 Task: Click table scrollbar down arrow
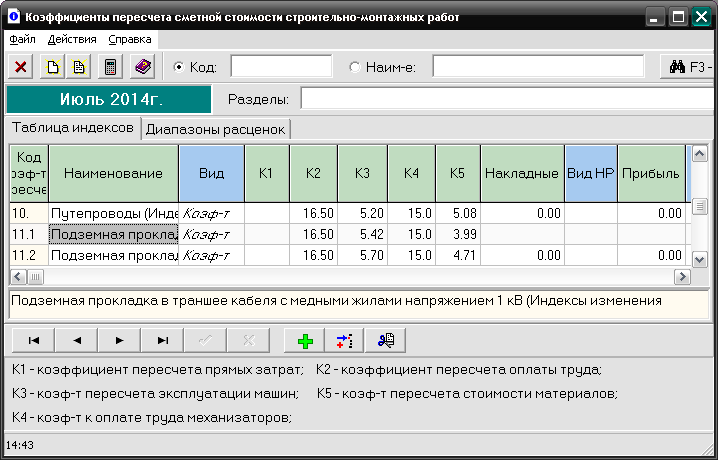[699, 260]
